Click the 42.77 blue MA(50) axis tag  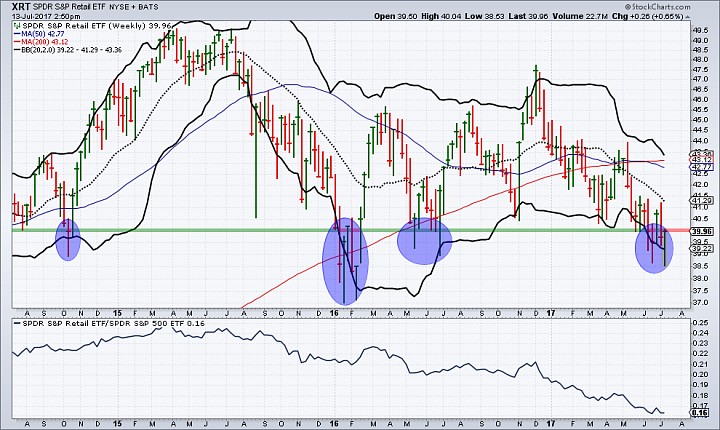pos(703,166)
